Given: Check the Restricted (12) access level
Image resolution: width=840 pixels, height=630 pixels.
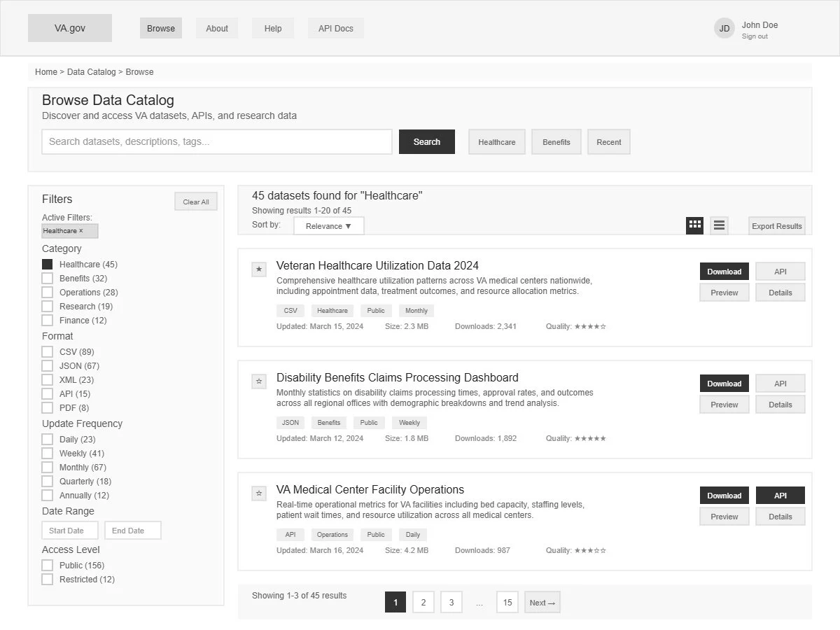Looking at the screenshot, I should 48,580.
